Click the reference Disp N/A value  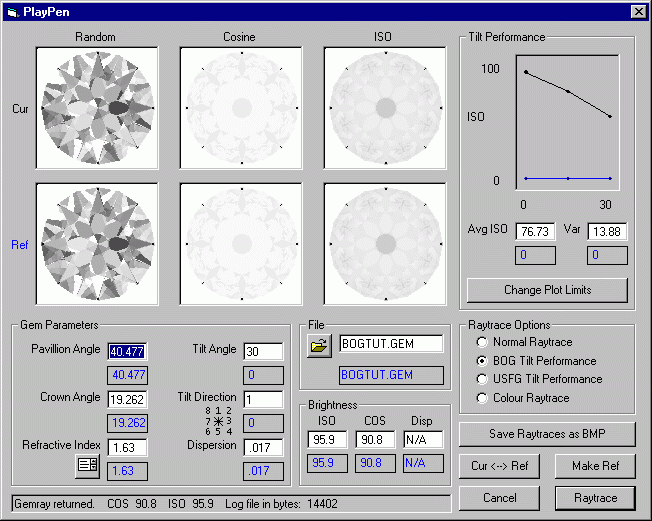tap(423, 463)
